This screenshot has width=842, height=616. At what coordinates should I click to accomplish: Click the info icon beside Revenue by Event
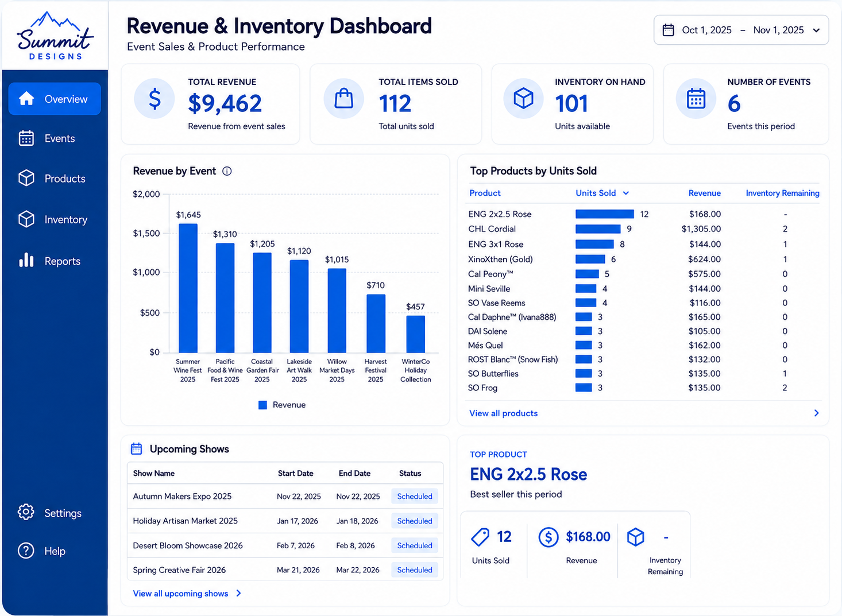pos(227,171)
